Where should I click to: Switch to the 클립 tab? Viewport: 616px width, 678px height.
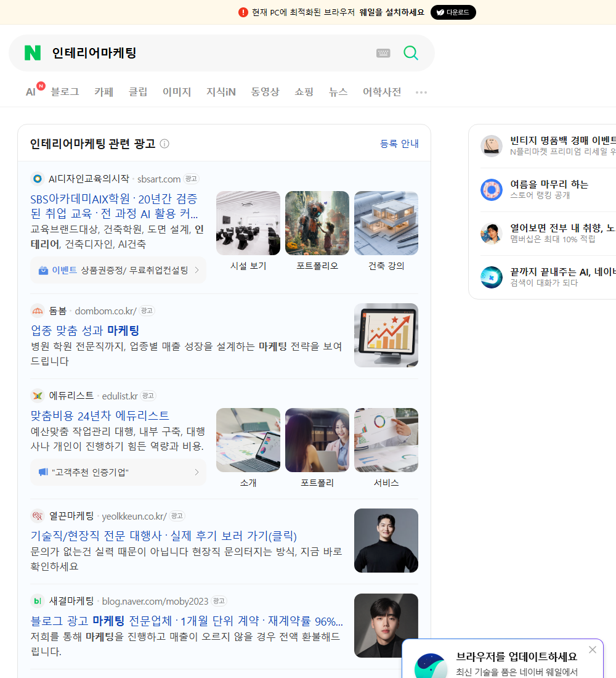coord(138,92)
